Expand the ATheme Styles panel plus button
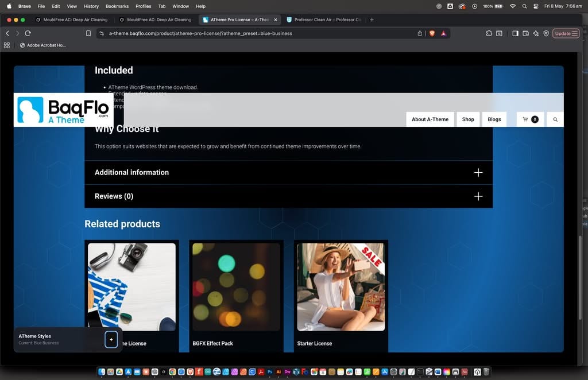The height and width of the screenshot is (380, 588). click(111, 339)
